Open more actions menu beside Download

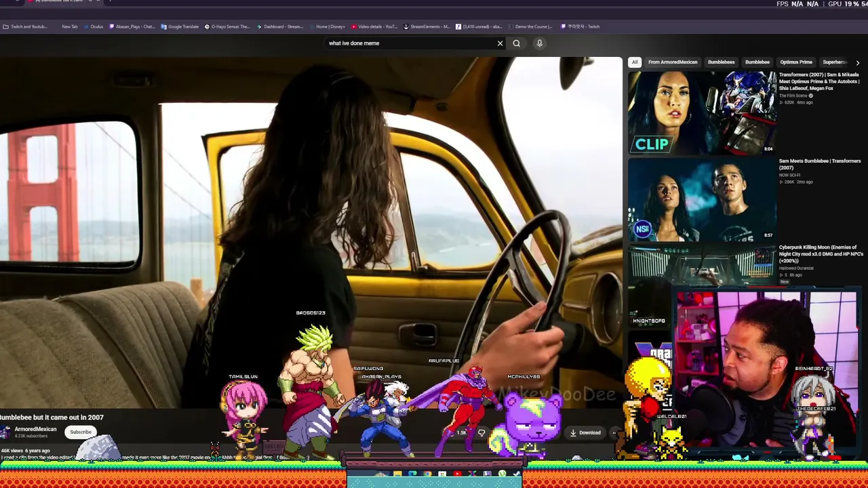[614, 432]
